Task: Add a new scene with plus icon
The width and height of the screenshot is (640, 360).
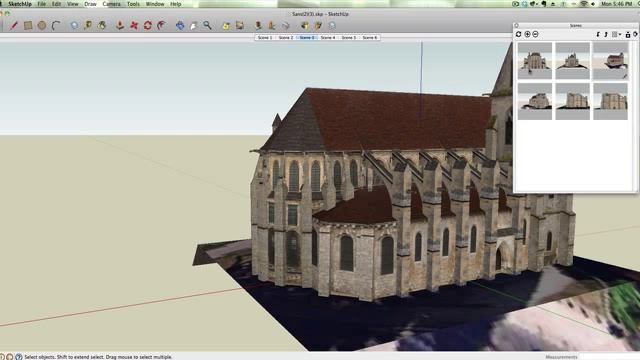Action: (x=527, y=34)
